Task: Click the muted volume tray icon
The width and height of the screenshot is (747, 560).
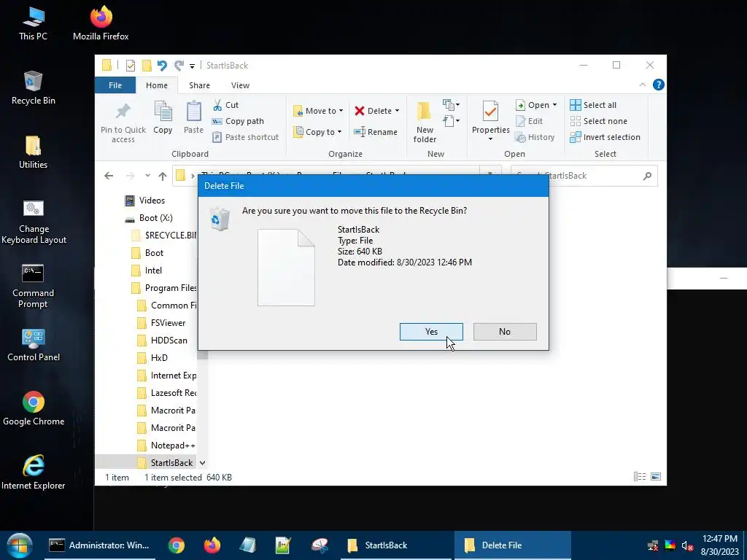Action: [686, 545]
